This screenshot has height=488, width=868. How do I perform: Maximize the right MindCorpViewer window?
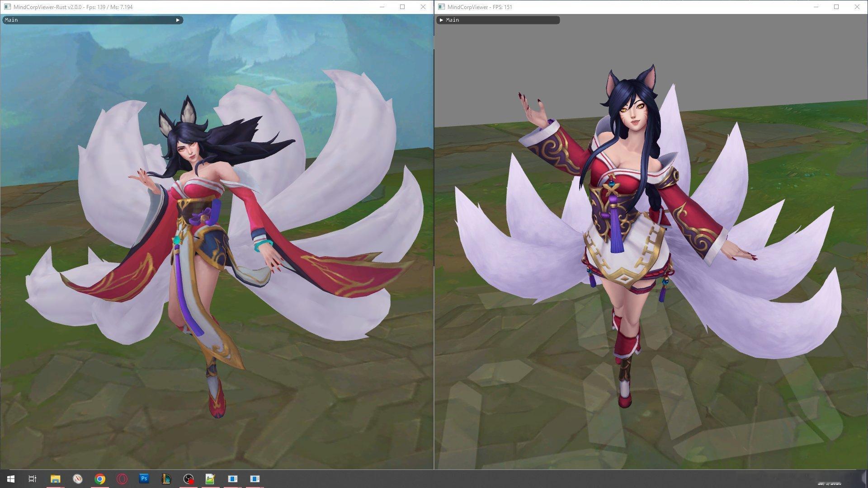click(x=836, y=7)
